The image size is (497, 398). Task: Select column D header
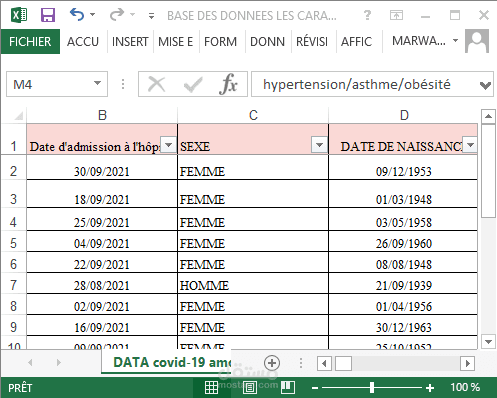[404, 115]
